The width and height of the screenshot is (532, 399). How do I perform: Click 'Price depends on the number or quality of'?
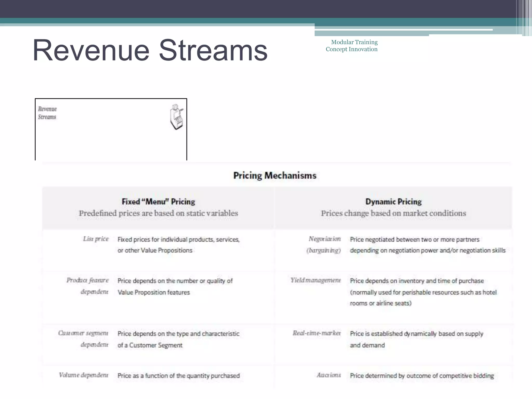coord(175,281)
